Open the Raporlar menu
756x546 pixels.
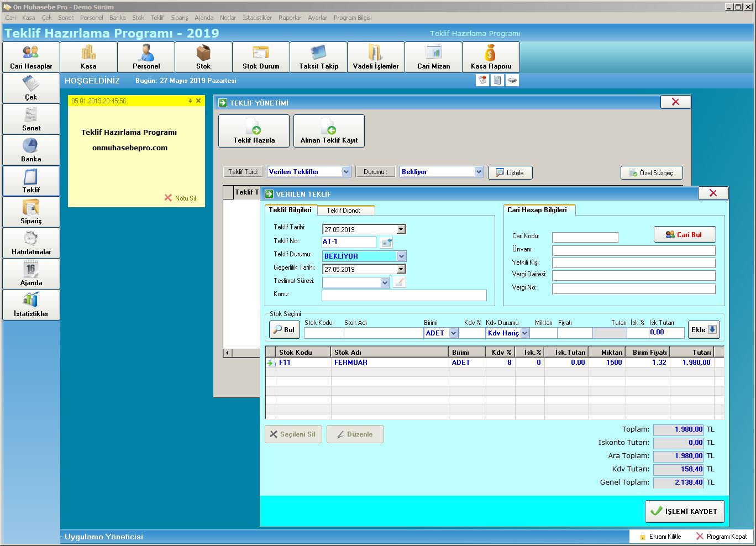(290, 18)
